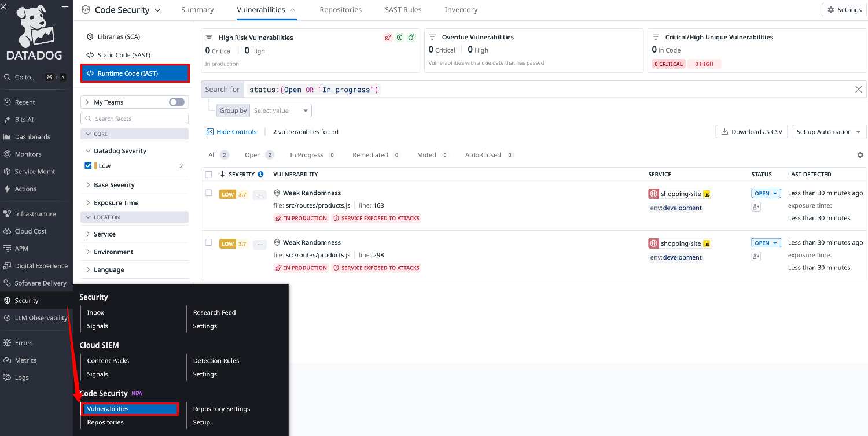Toggle the My Teams switch
Image resolution: width=868 pixels, height=436 pixels.
click(176, 102)
